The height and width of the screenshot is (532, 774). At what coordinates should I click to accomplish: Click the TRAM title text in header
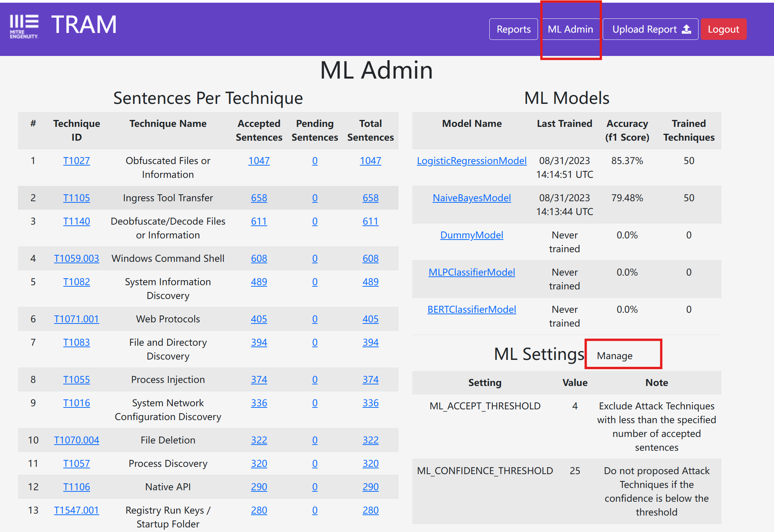coord(84,25)
